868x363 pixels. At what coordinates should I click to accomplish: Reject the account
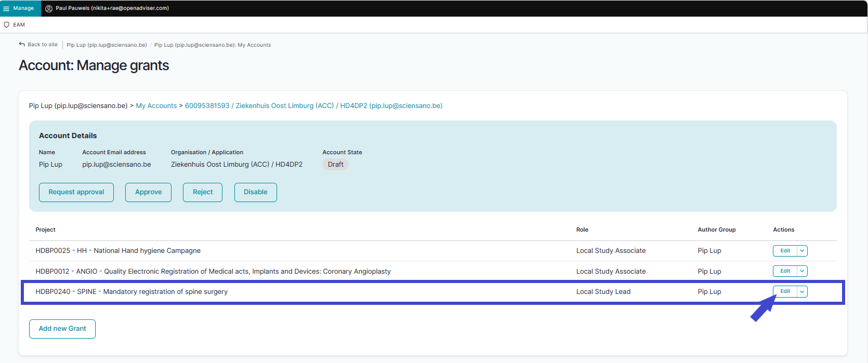point(203,192)
